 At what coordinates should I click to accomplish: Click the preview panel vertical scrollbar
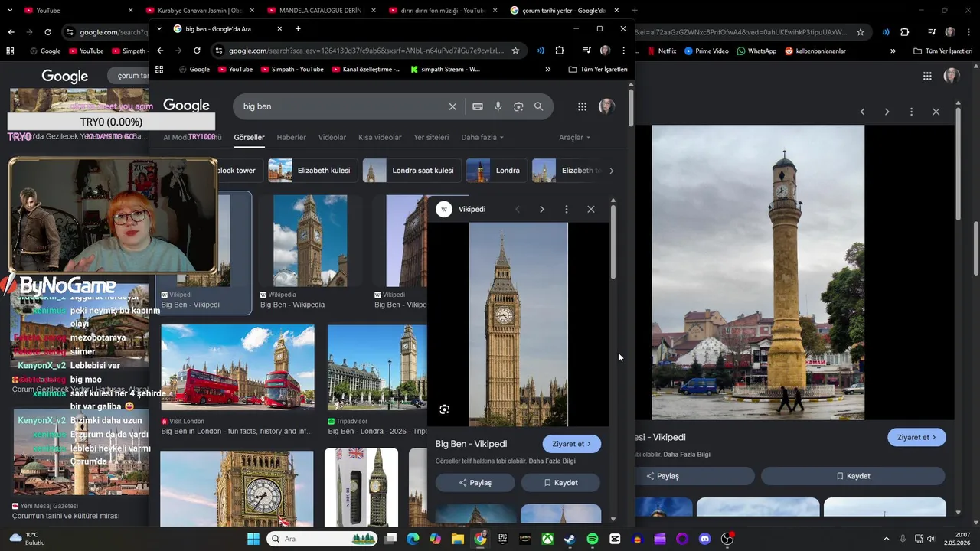[x=612, y=241]
